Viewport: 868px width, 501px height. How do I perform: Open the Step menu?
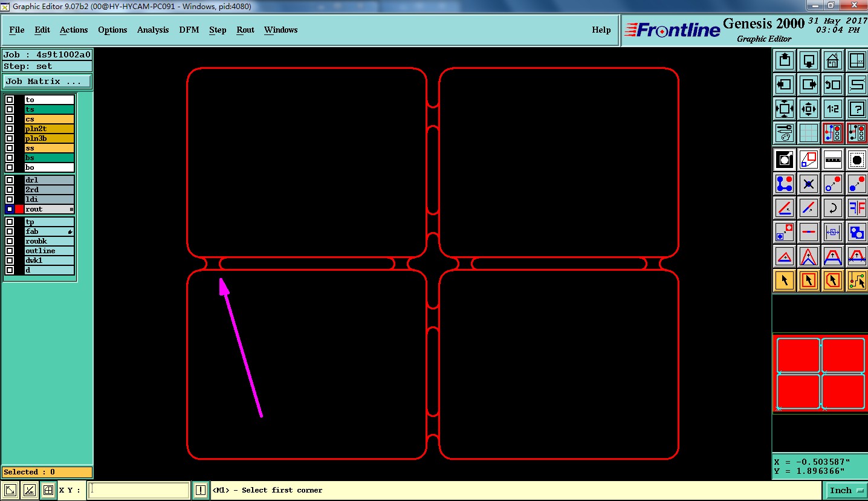[218, 30]
